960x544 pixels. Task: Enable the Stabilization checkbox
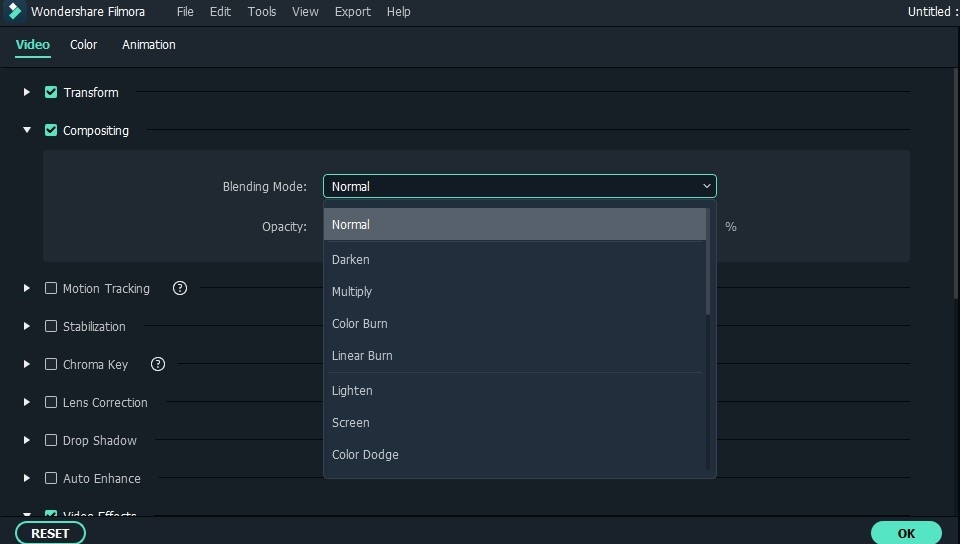51,326
